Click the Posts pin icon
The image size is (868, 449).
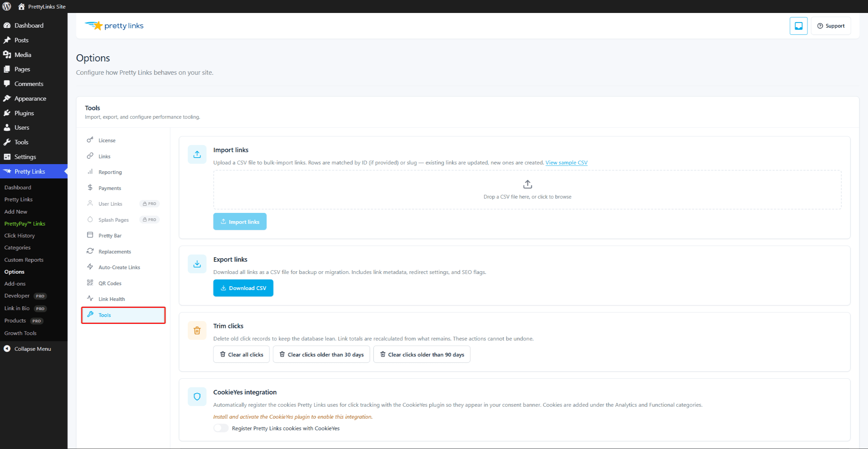tap(7, 40)
